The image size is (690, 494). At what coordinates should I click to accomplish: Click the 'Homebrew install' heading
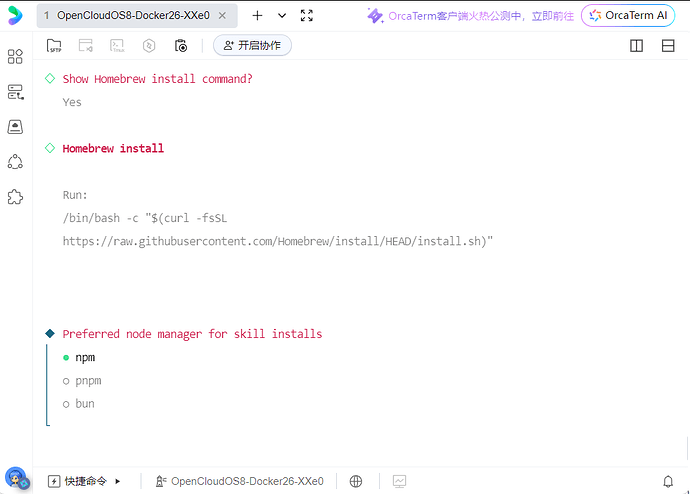click(113, 149)
